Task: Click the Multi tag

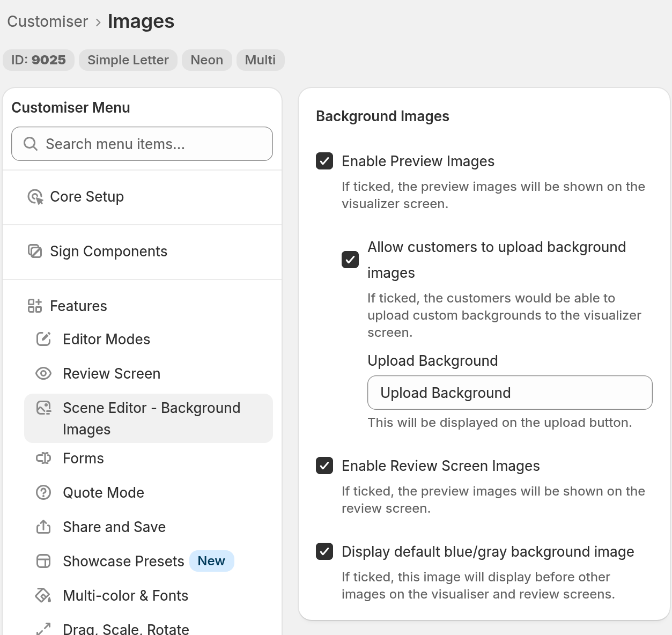Action: 260,60
